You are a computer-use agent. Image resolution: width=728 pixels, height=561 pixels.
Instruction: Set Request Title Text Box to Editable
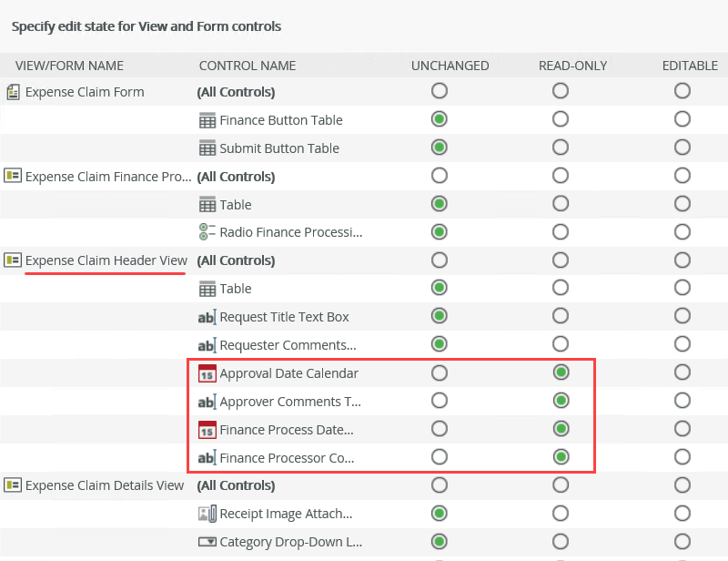click(x=682, y=316)
